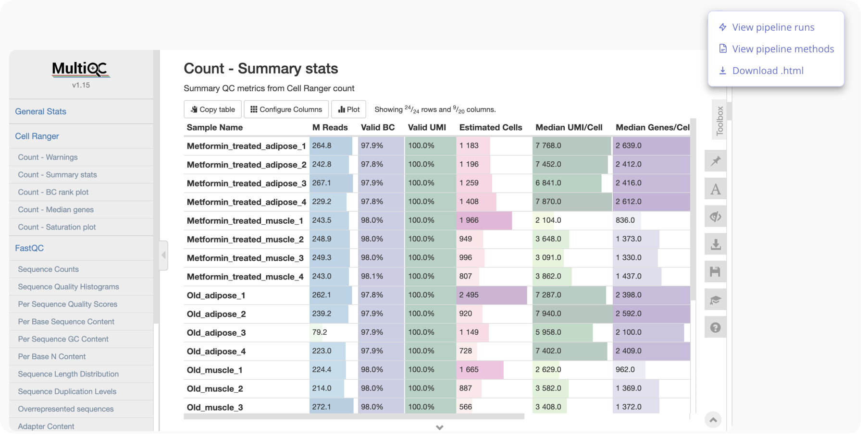Toggle the hide samples eye icon

tap(715, 217)
